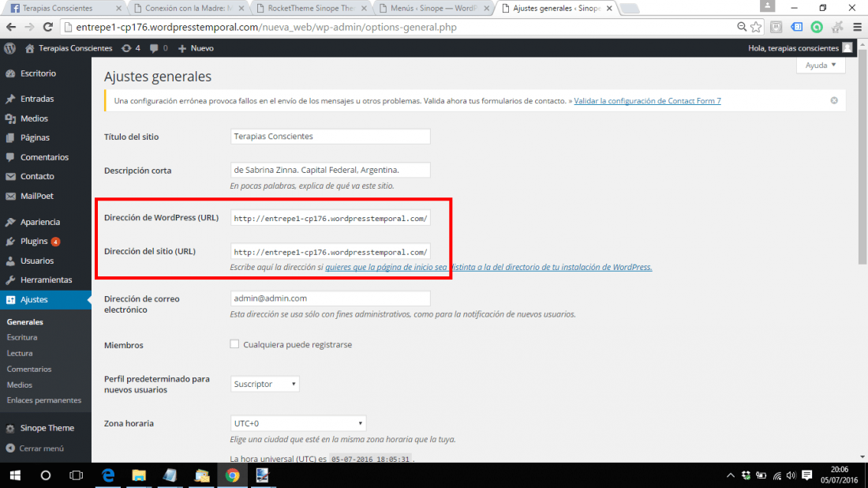Switch to Menús ‹ Sinope tab
The width and height of the screenshot is (868, 488).
(433, 9)
